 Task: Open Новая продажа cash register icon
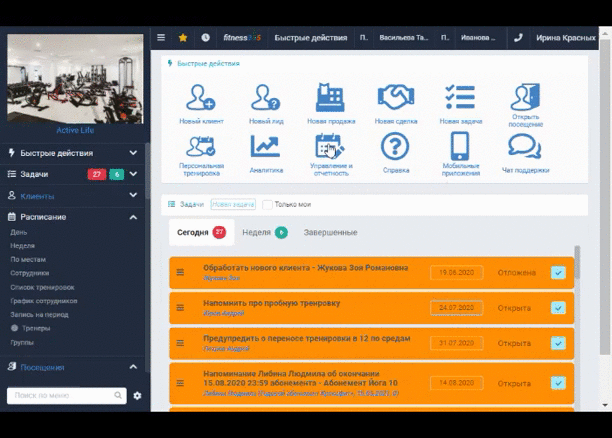330,98
